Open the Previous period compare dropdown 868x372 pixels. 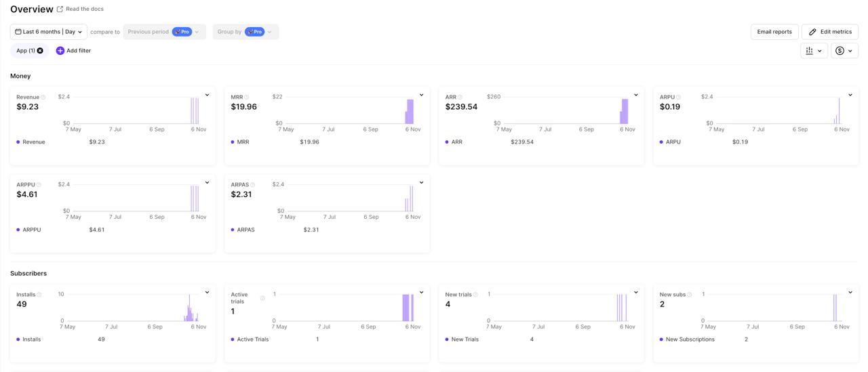pyautogui.click(x=164, y=32)
